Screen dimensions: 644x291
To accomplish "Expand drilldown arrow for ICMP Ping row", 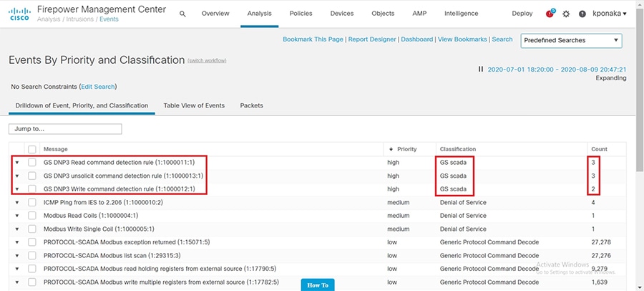I will coord(17,203).
